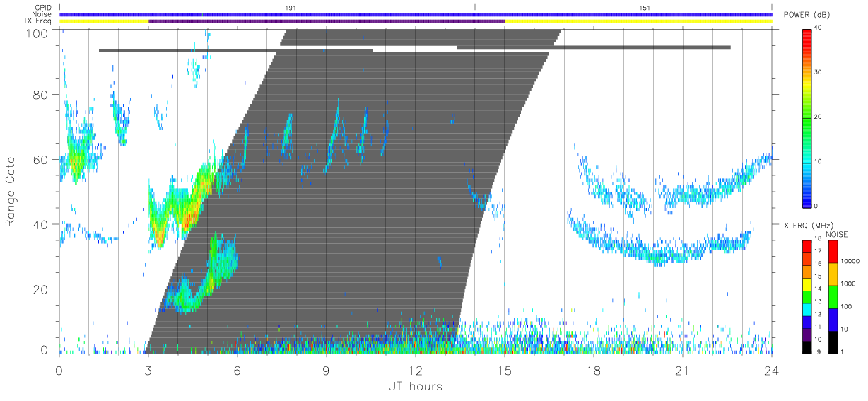
Task: Click the NOISE color bar
Action: [833, 296]
